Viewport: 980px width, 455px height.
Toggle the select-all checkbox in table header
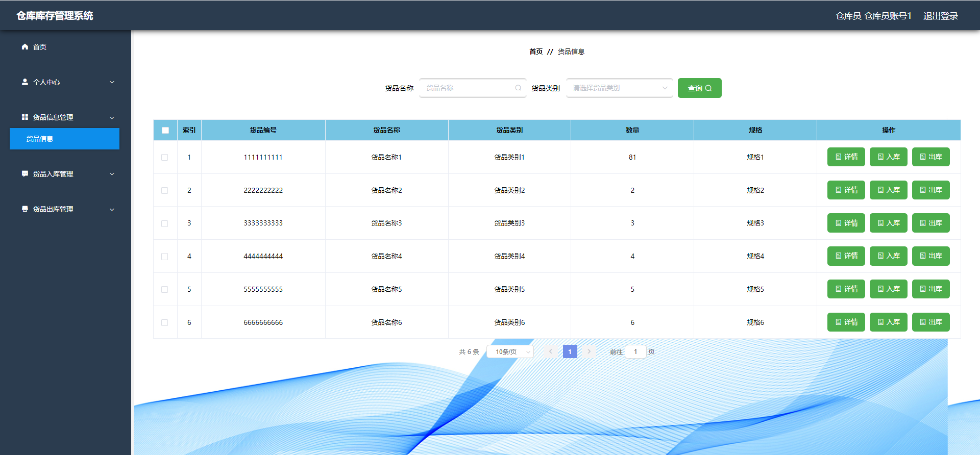pos(165,130)
